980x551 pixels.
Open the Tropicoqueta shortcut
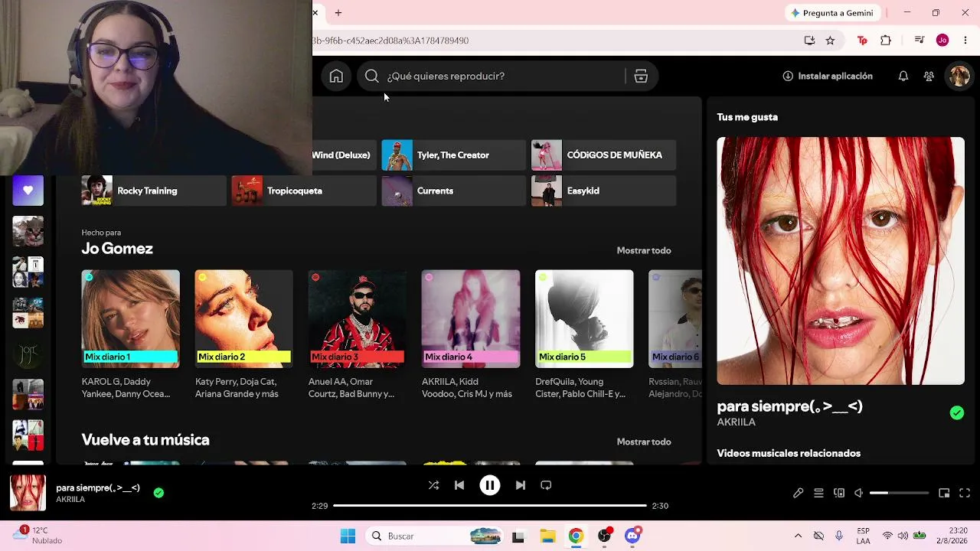pyautogui.click(x=304, y=191)
